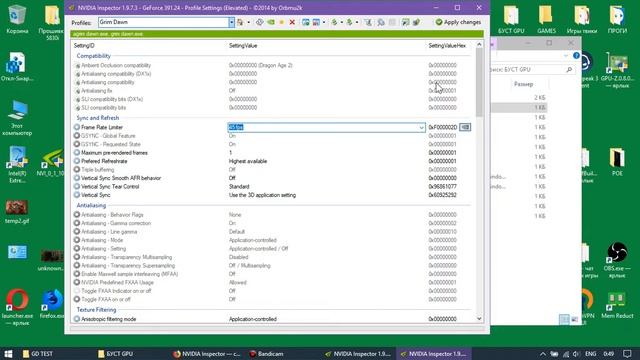This screenshot has width=640, height=360.
Task: Show hidden tray icons chevron
Action: 542,354
